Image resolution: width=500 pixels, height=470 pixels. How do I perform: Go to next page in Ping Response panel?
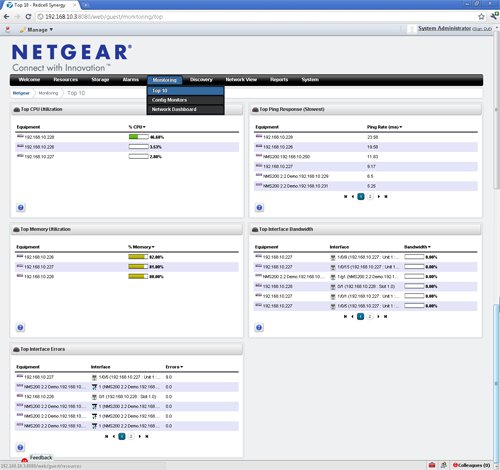click(x=379, y=197)
